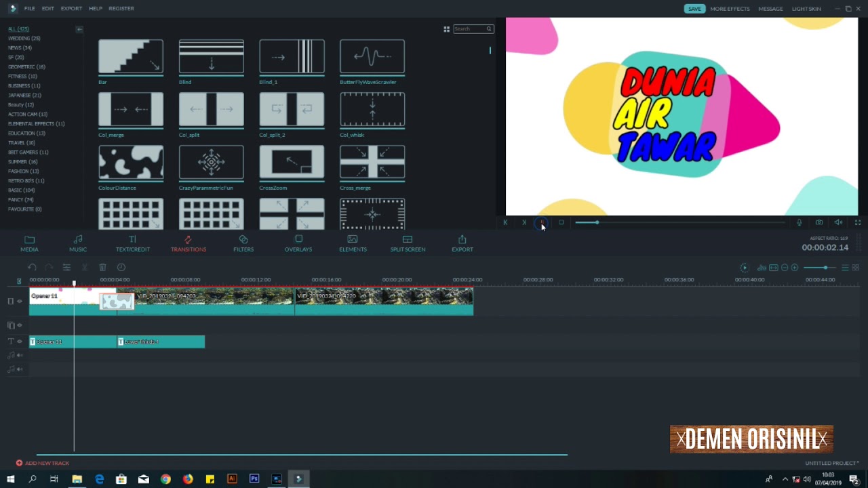Click the preview progress slider
This screenshot has height=488, width=868.
click(x=680, y=222)
